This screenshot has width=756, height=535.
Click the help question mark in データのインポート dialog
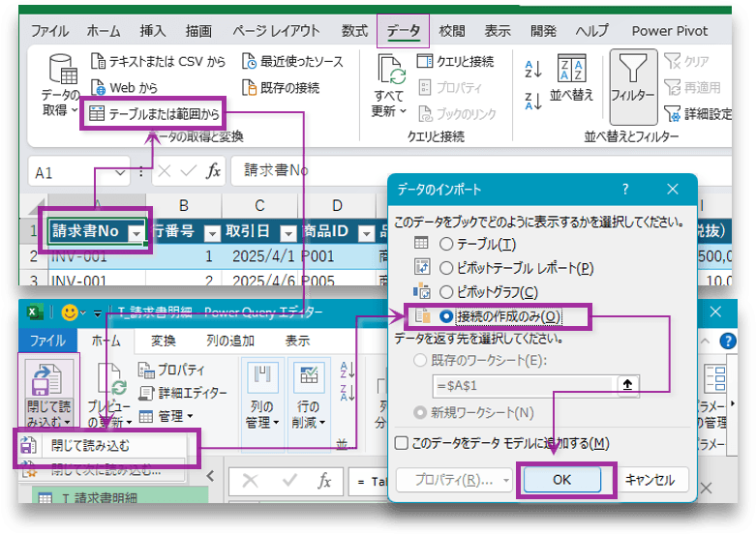click(x=625, y=189)
